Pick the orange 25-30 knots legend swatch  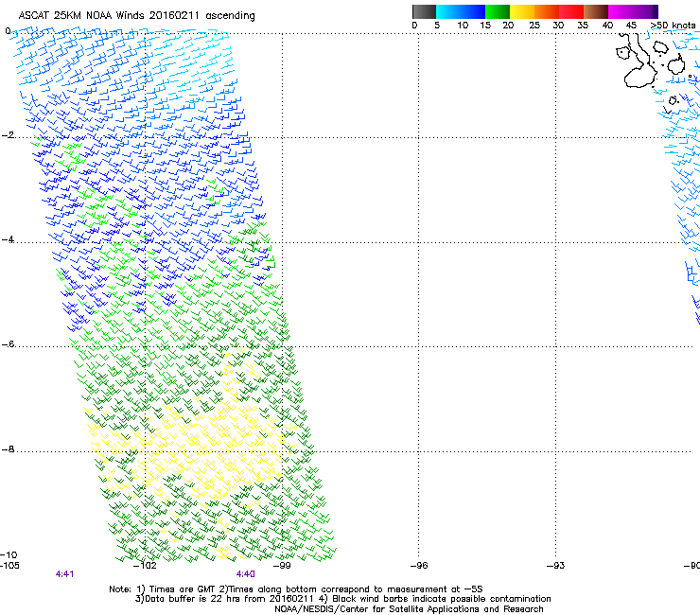[x=547, y=11]
